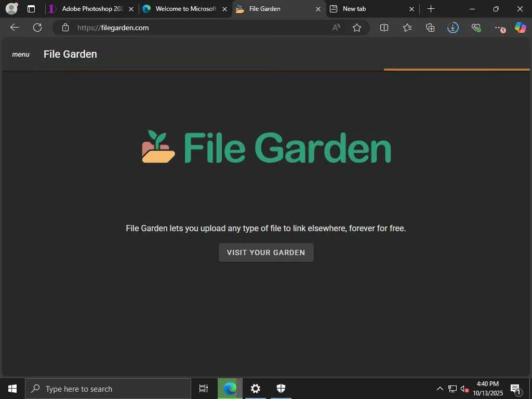Open Windows Security shield icon
Image resolution: width=532 pixels, height=399 pixels.
tap(281, 389)
